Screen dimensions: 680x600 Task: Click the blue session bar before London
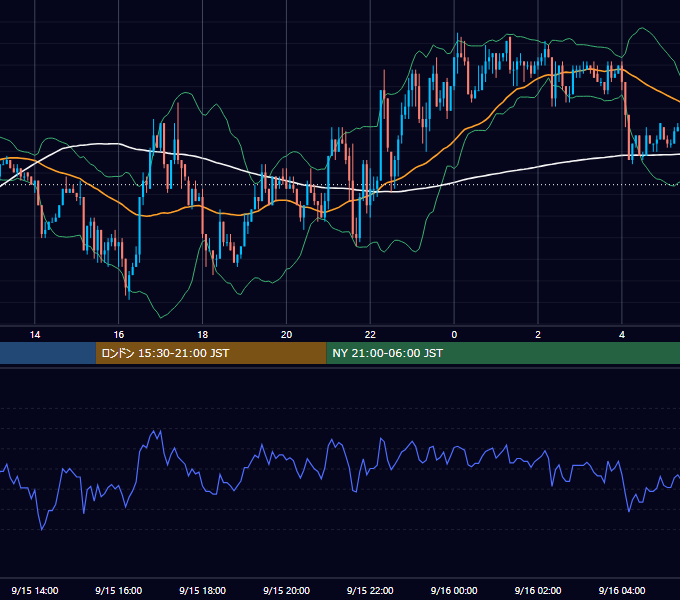pyautogui.click(x=48, y=353)
